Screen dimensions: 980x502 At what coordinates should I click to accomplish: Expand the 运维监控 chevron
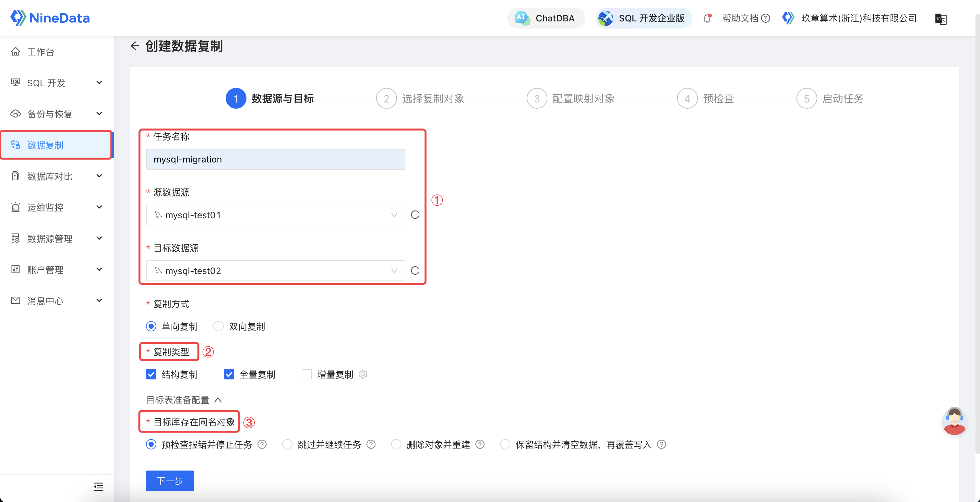pyautogui.click(x=99, y=207)
